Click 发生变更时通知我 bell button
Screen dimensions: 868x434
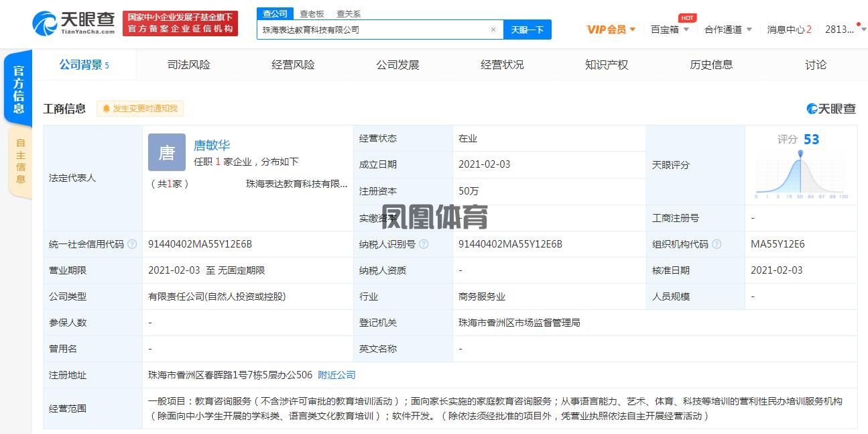tap(140, 109)
